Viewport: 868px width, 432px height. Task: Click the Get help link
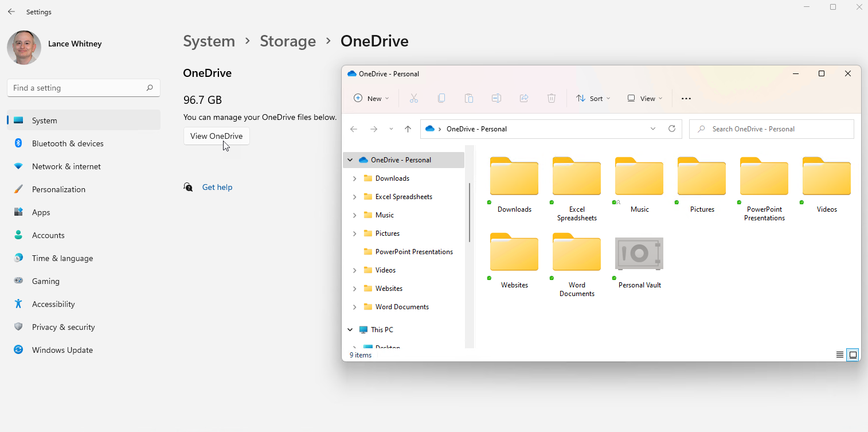click(217, 187)
